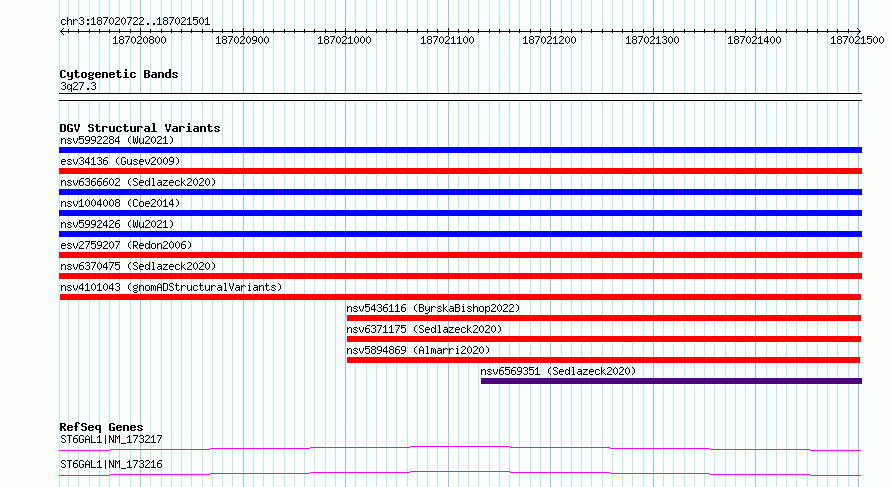Open the nsv6569351 (Sedlazeck2020) label

pos(558,371)
